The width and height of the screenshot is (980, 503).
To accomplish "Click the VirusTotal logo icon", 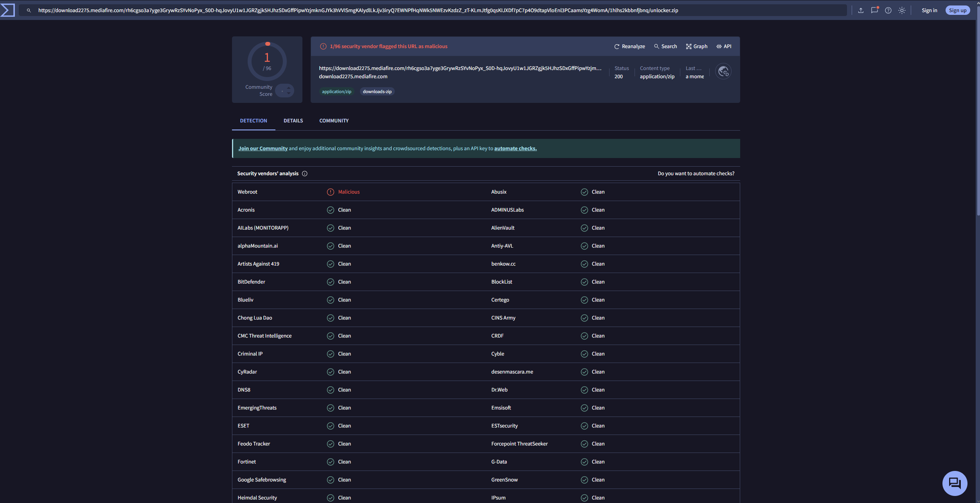I will click(x=8, y=10).
